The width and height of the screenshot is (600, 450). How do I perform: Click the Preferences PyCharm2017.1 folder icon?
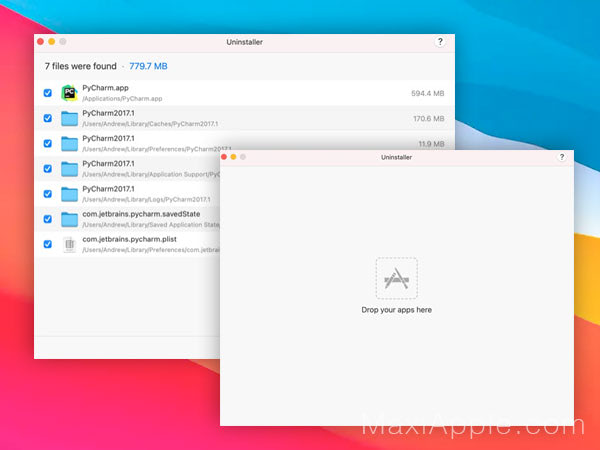tap(69, 144)
